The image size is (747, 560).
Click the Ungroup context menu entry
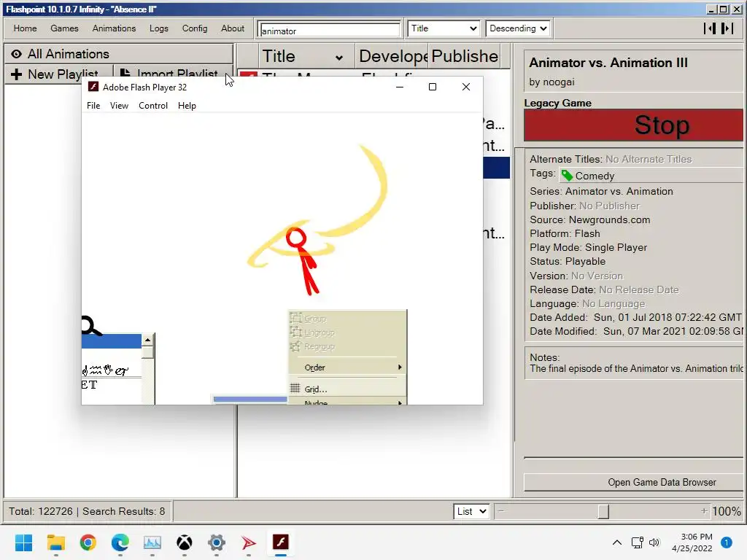click(348, 332)
